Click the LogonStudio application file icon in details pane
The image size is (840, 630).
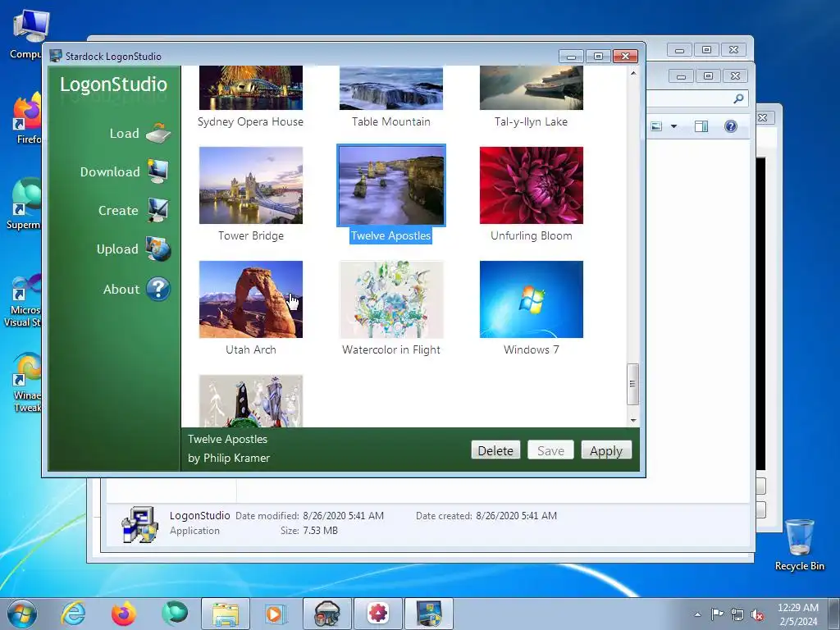click(139, 524)
